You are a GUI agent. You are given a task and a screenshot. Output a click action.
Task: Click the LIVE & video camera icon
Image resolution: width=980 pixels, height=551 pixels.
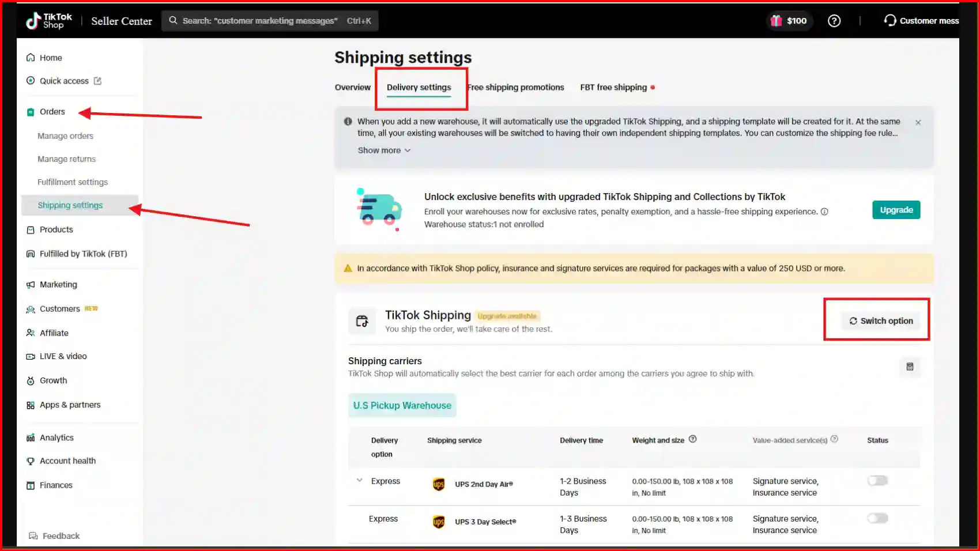[x=31, y=357]
